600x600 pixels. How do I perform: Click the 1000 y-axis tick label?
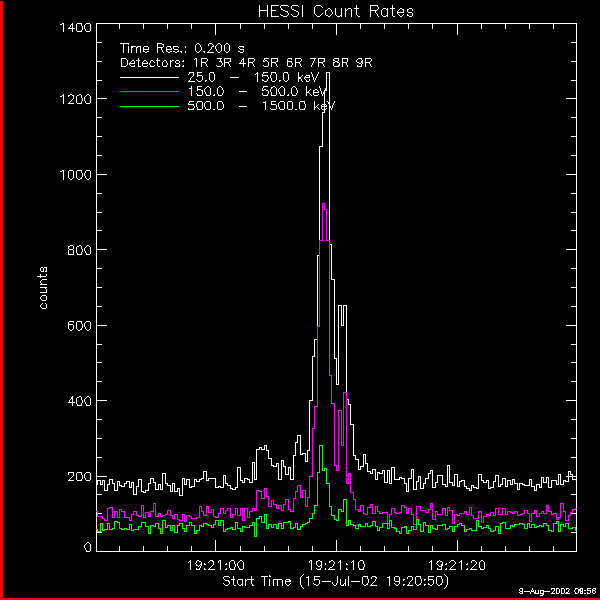(77, 174)
